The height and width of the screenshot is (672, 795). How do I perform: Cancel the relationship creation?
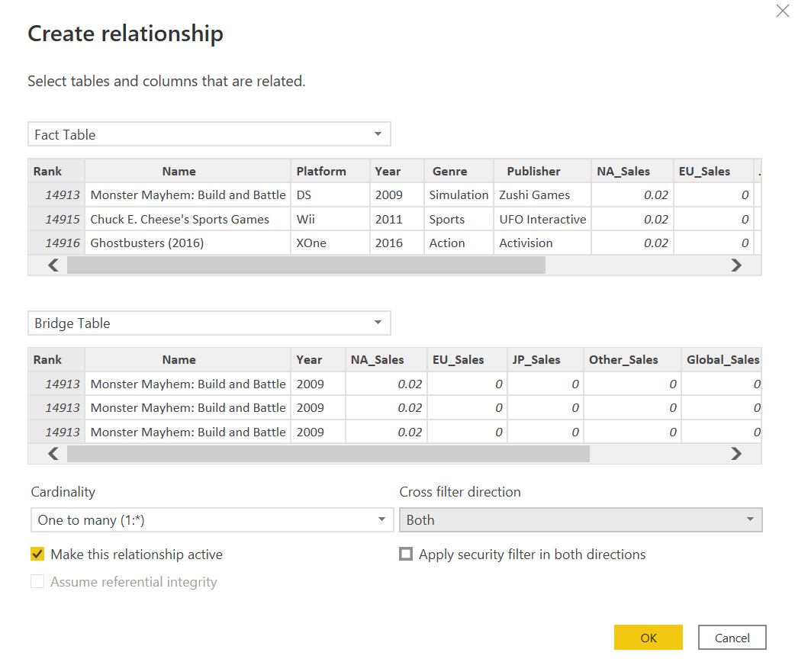[732, 638]
